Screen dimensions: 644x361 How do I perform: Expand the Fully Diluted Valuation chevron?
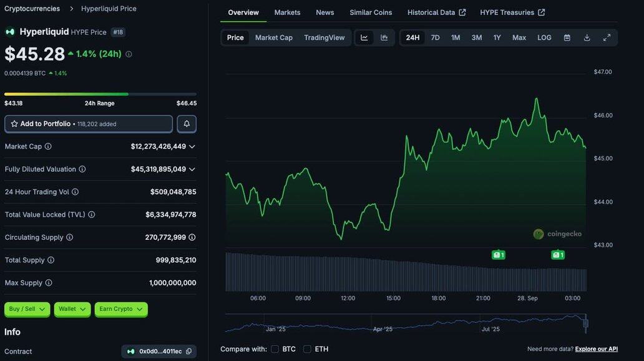click(x=192, y=169)
